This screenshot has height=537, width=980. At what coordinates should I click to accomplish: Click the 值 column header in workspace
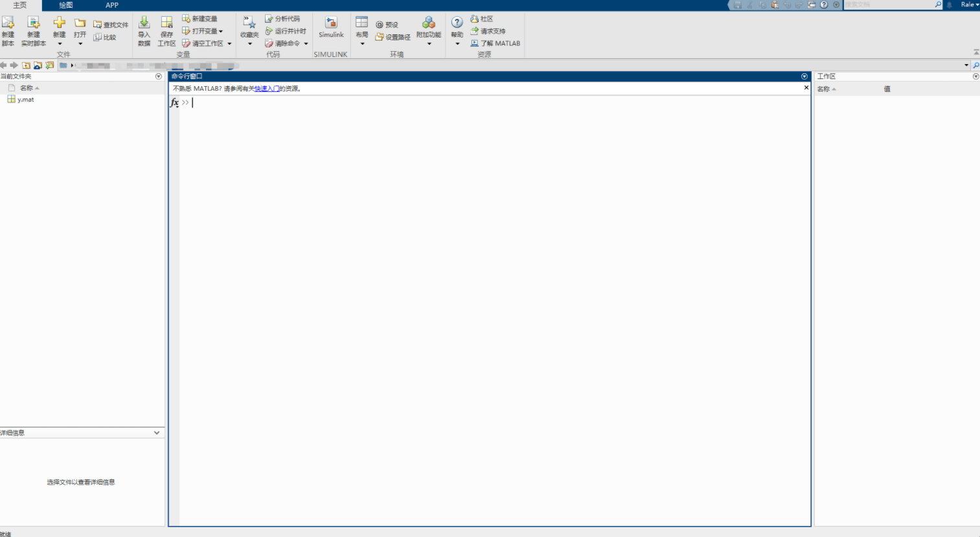click(887, 89)
